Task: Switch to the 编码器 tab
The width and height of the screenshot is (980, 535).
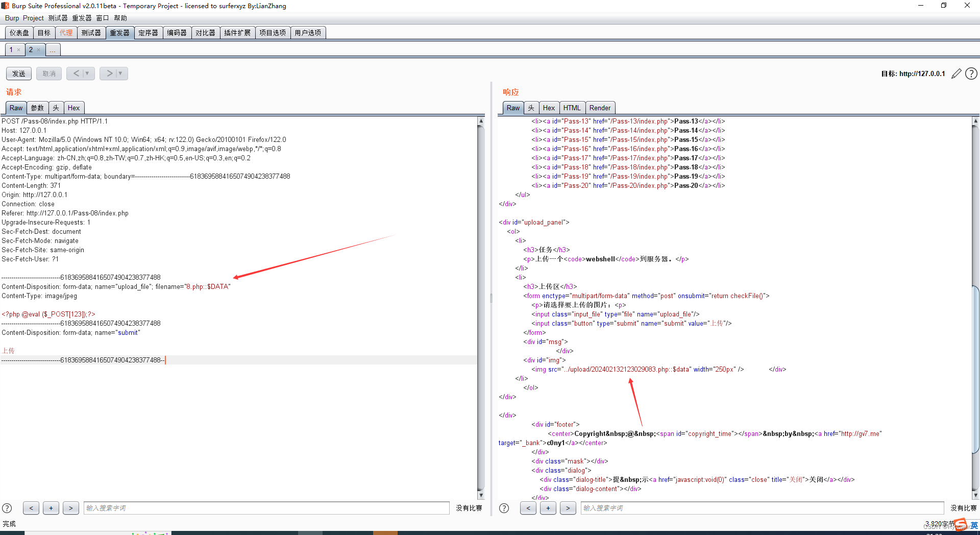Action: click(177, 33)
